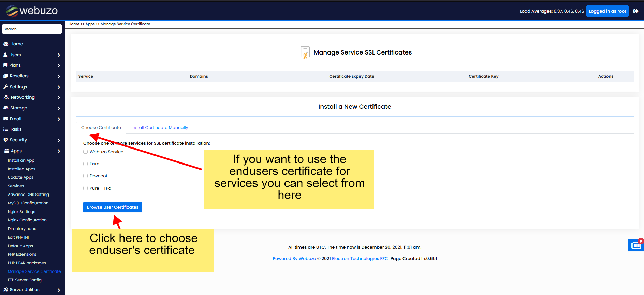
Task: Click Electron Technologies FZC link
Action: 360,259
